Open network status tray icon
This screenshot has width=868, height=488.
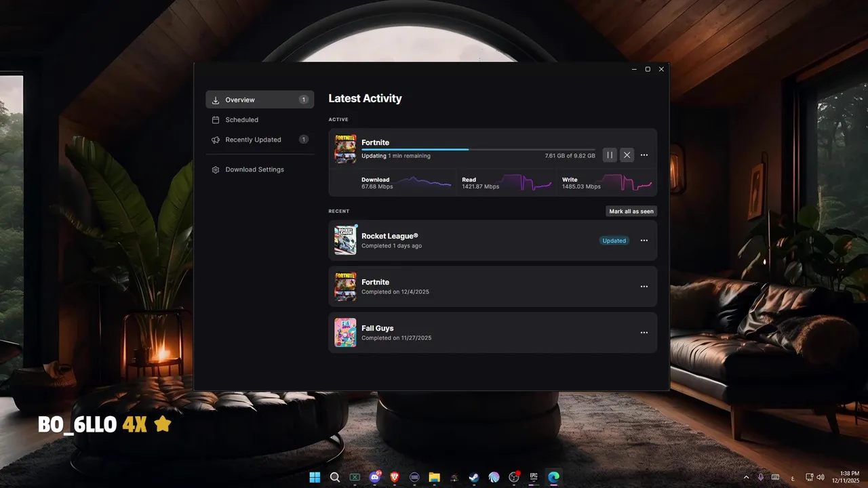tap(810, 477)
